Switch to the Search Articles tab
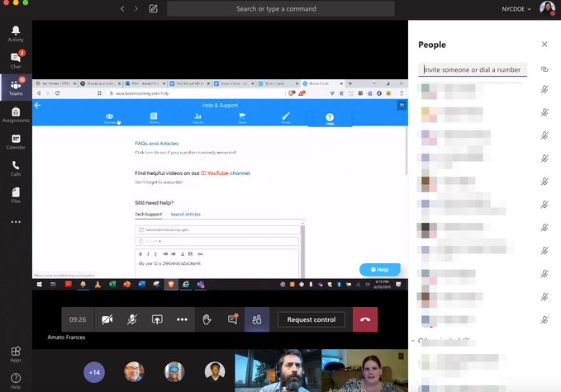Screen dimensions: 561x392 pos(185,214)
